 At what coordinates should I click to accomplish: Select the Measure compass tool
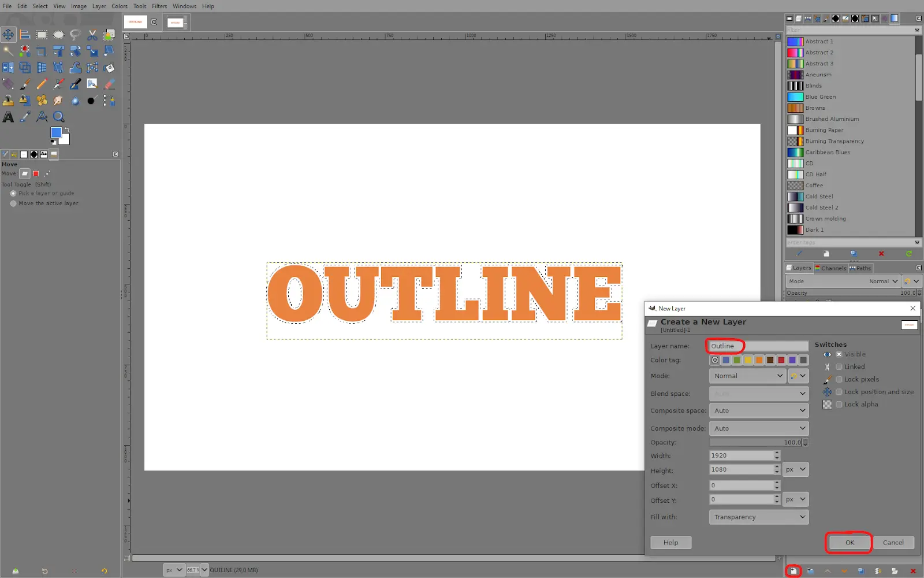(42, 117)
